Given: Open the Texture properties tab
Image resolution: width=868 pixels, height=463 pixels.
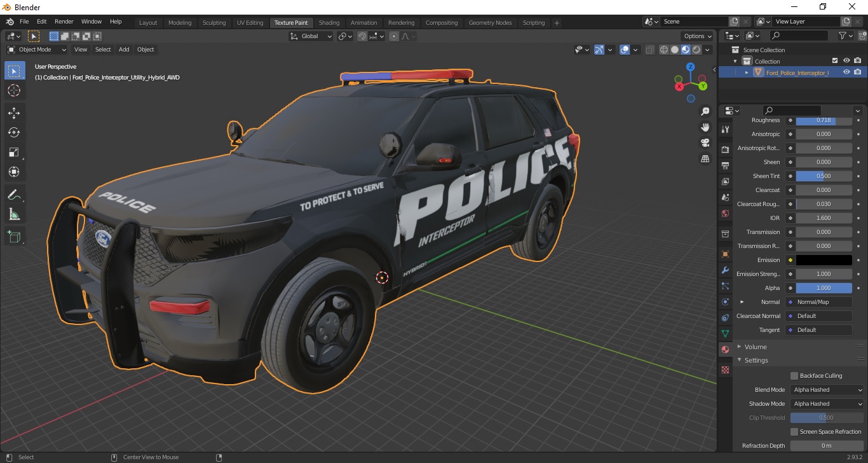Looking at the screenshot, I should click(725, 370).
